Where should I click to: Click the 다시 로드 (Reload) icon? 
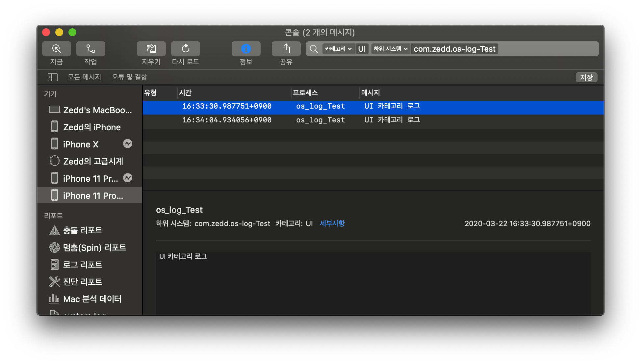185,49
